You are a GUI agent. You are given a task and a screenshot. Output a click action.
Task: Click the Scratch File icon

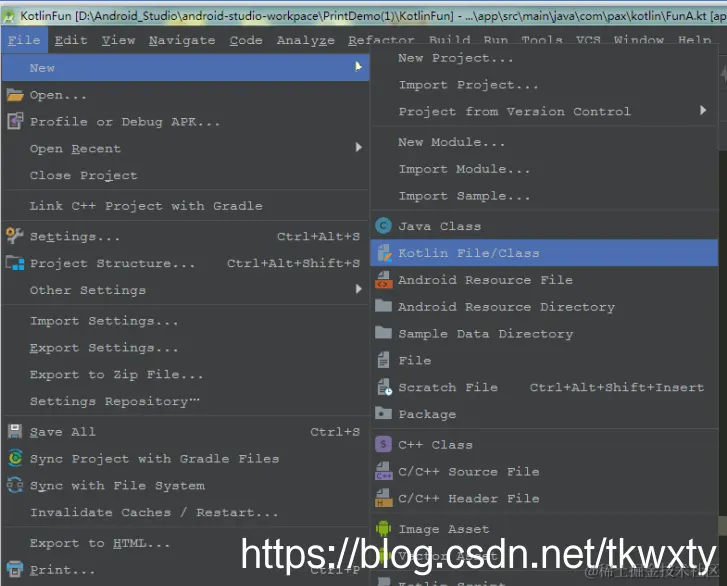384,387
